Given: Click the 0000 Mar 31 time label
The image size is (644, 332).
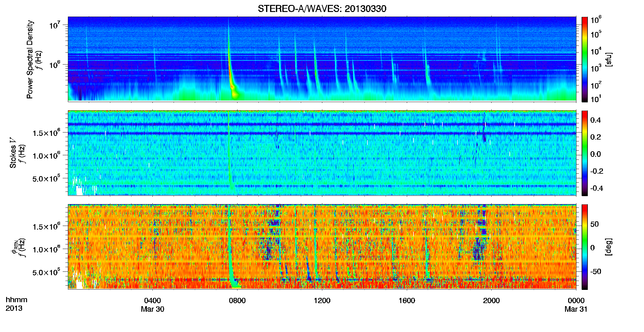Looking at the screenshot, I should [576, 305].
